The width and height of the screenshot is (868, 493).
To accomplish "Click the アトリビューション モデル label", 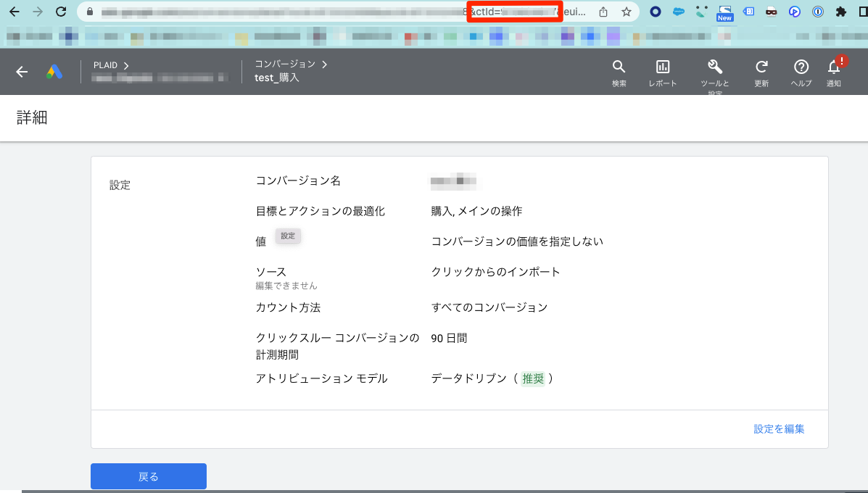I will coord(322,379).
